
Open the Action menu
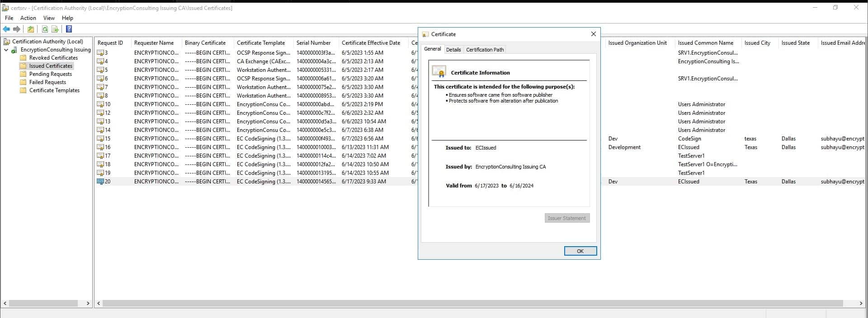(x=28, y=18)
